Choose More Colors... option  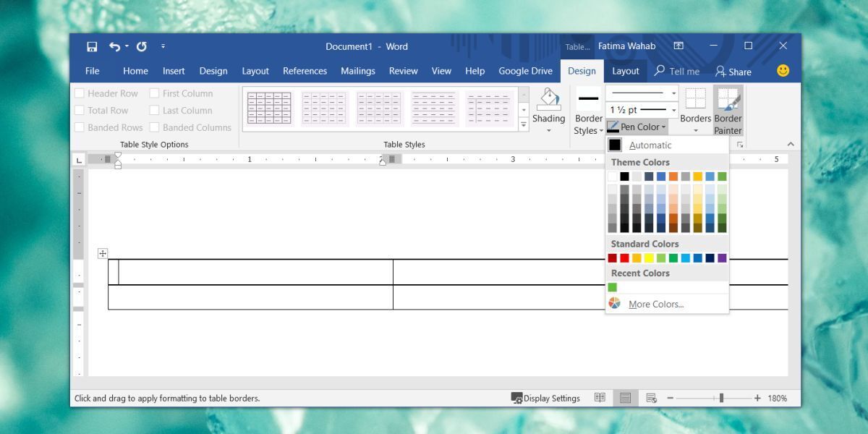click(655, 304)
